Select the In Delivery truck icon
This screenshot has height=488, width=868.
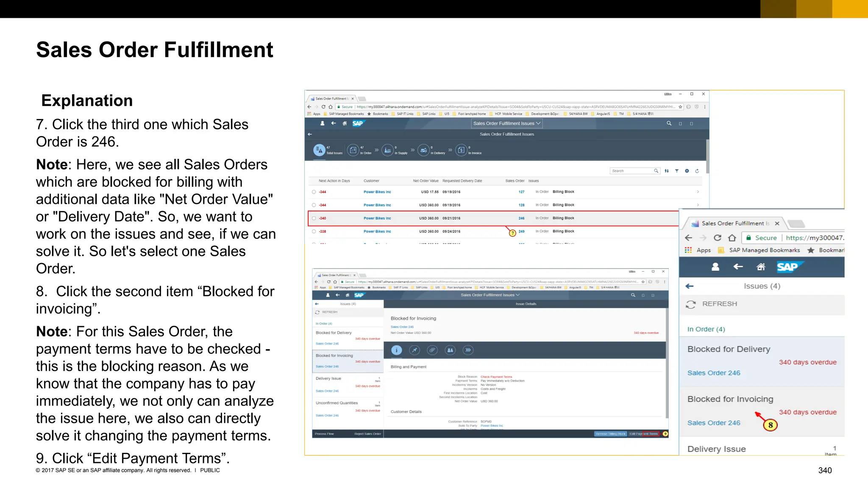pos(424,150)
